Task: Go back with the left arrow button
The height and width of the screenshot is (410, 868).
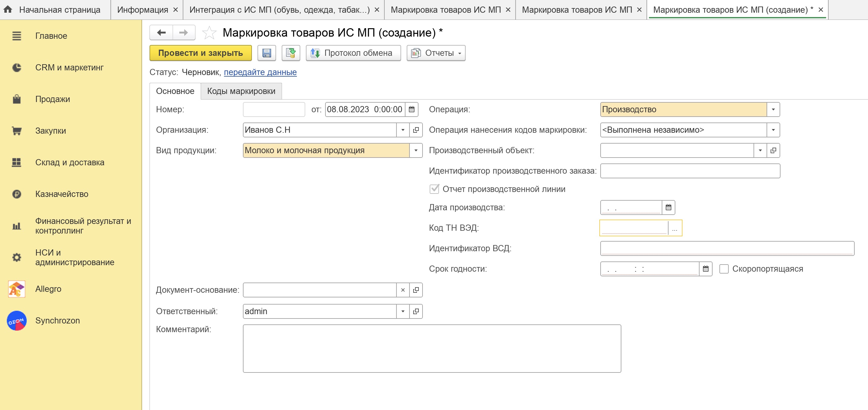Action: pos(161,33)
